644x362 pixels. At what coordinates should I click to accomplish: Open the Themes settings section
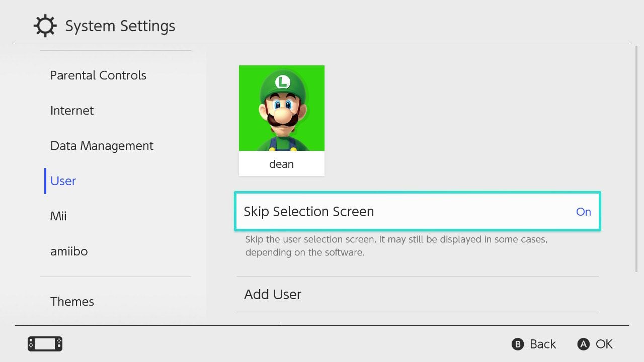[72, 301]
